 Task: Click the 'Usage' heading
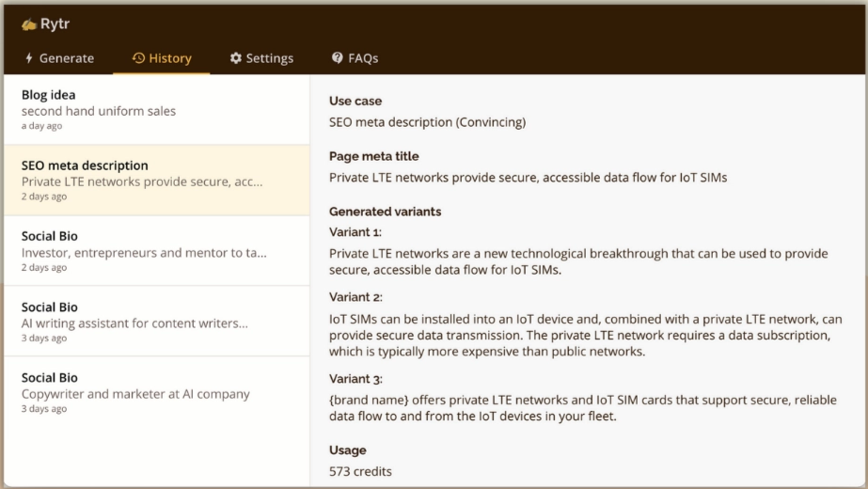coord(348,450)
